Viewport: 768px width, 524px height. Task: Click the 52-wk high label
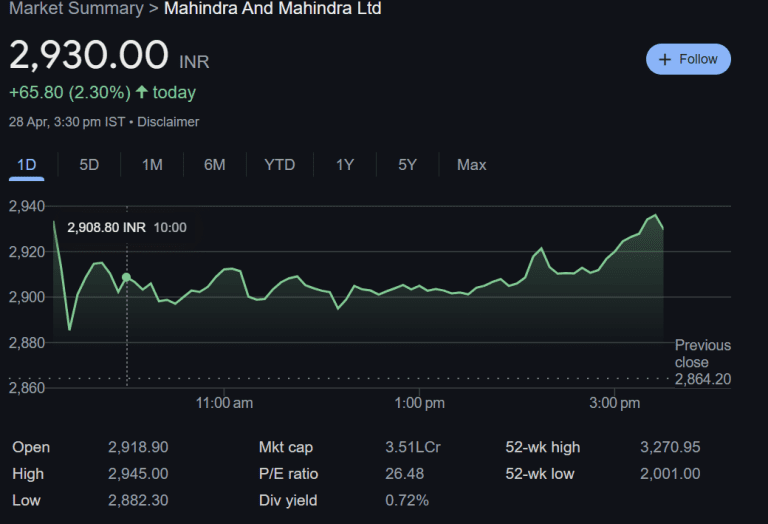[543, 447]
